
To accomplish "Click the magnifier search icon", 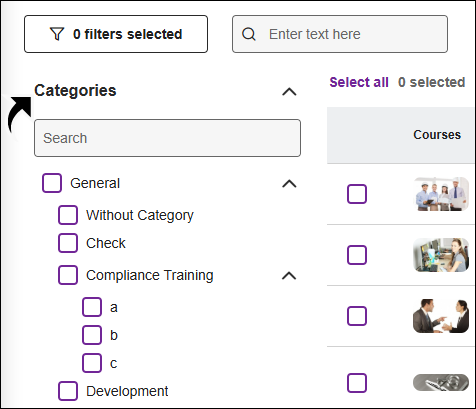I will pos(249,34).
